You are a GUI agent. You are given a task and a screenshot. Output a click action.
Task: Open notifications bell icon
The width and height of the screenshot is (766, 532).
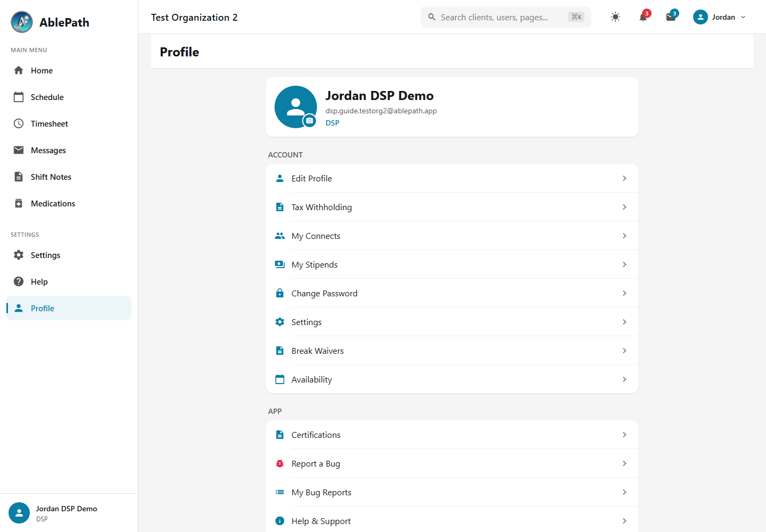pos(643,17)
